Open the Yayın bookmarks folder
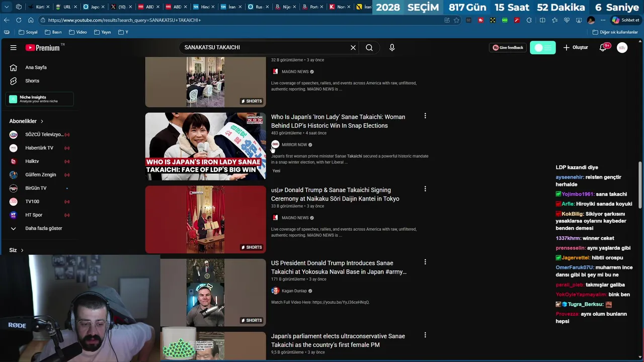Viewport: 644px width, 362px height. pyautogui.click(x=102, y=32)
